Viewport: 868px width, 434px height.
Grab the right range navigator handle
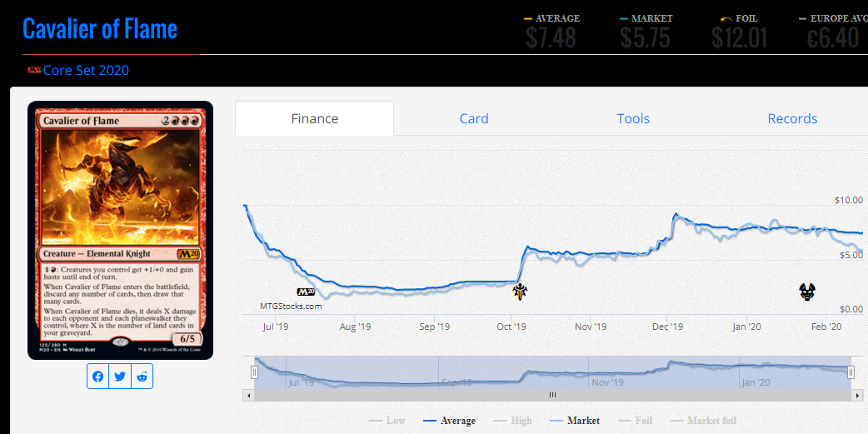851,372
